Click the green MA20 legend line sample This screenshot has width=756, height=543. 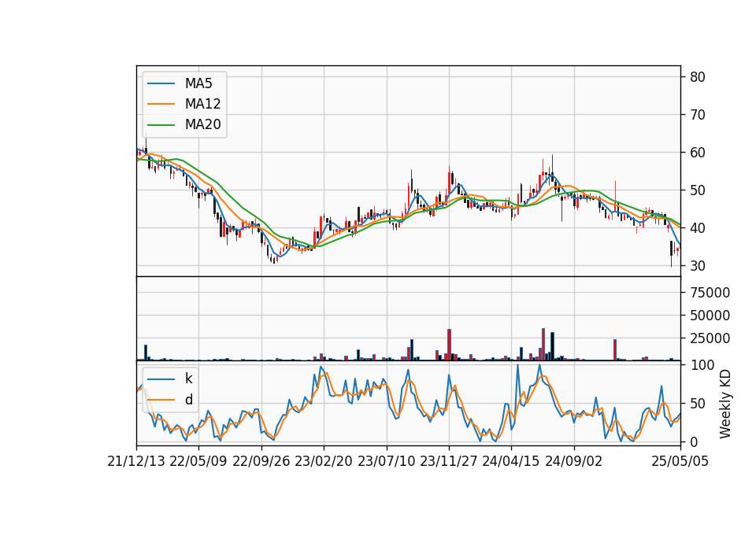161,125
